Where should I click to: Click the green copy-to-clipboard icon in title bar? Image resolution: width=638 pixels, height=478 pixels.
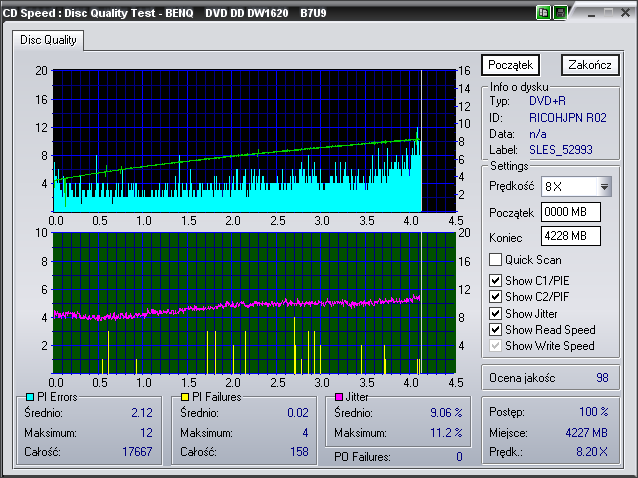[x=543, y=13]
